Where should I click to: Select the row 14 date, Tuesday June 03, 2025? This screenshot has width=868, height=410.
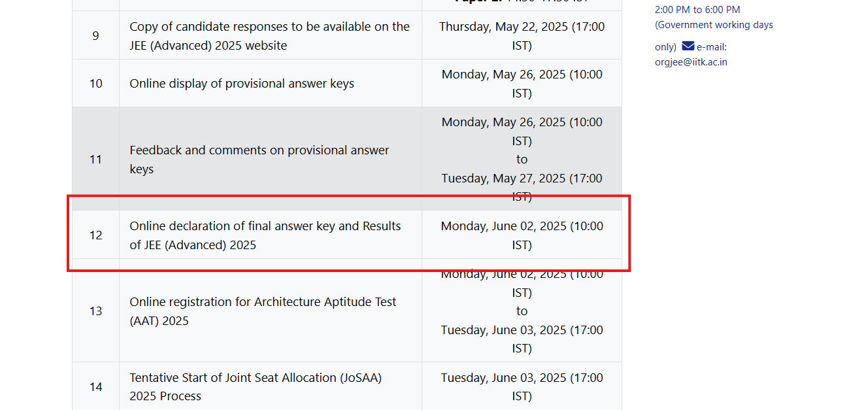[522, 386]
